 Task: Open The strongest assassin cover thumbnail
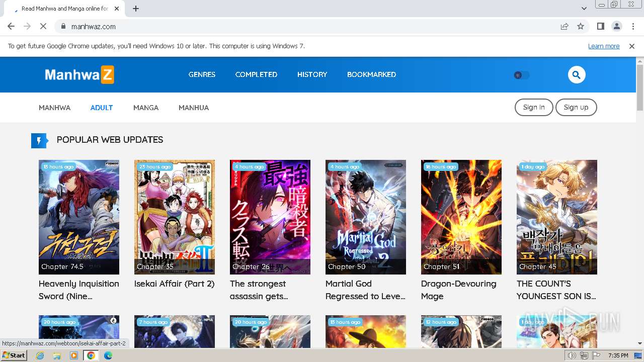pyautogui.click(x=270, y=217)
